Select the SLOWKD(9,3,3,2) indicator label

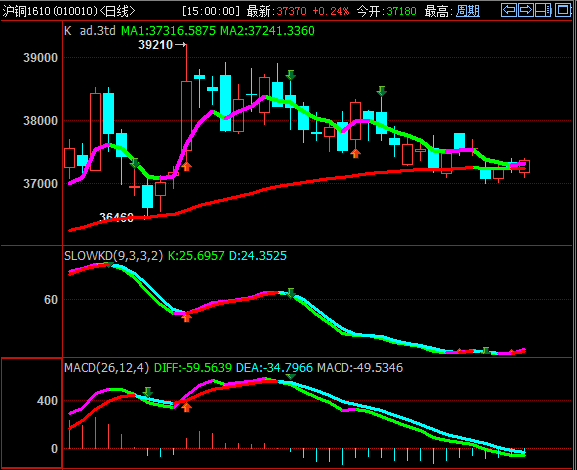(113, 256)
